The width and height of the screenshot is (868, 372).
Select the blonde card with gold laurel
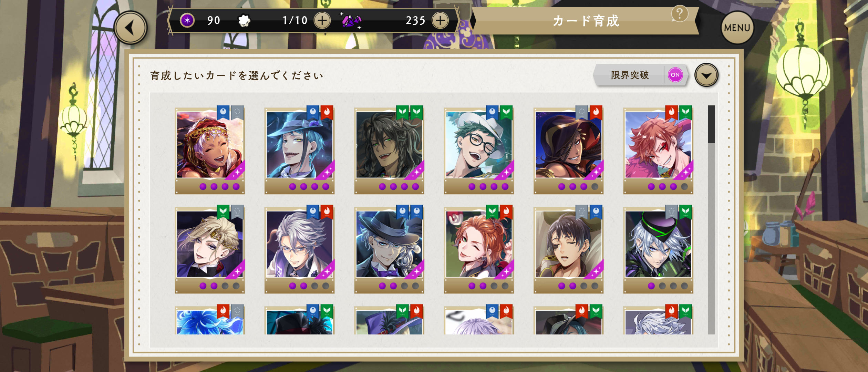pyautogui.click(x=210, y=249)
